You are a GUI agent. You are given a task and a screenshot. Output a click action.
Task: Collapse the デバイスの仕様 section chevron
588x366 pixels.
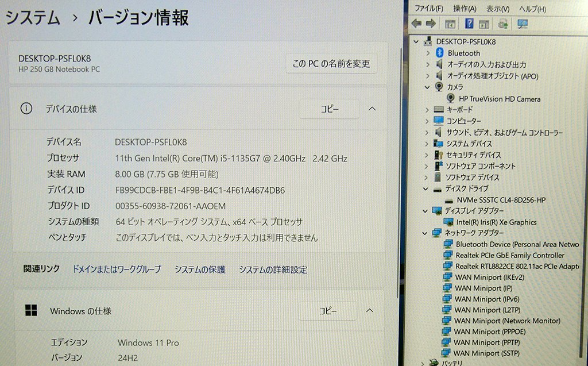coord(372,109)
